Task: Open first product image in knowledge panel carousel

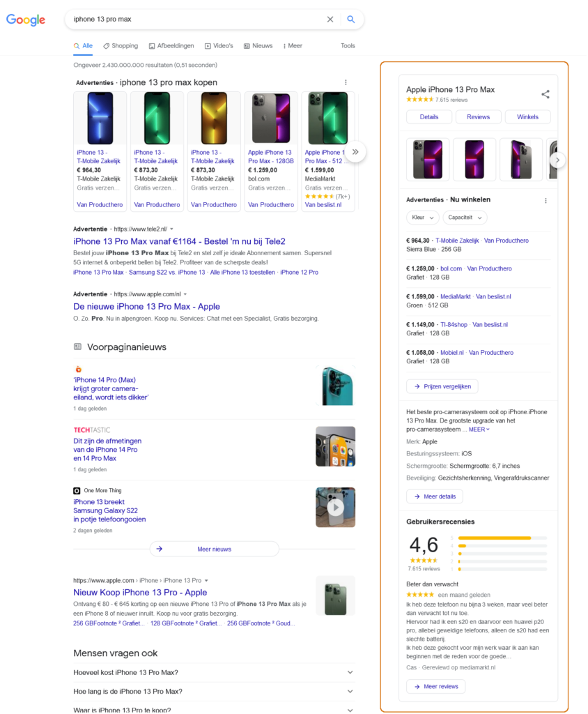Action: click(x=428, y=160)
